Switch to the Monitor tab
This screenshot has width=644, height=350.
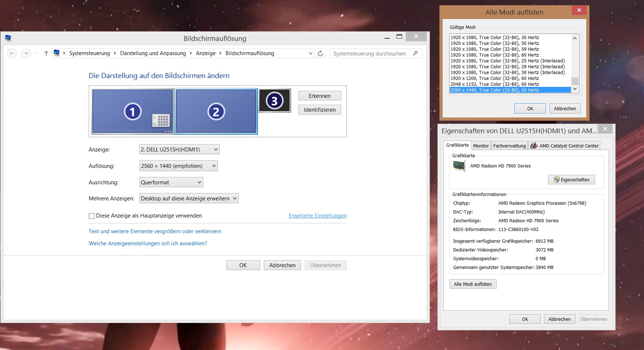(x=481, y=145)
